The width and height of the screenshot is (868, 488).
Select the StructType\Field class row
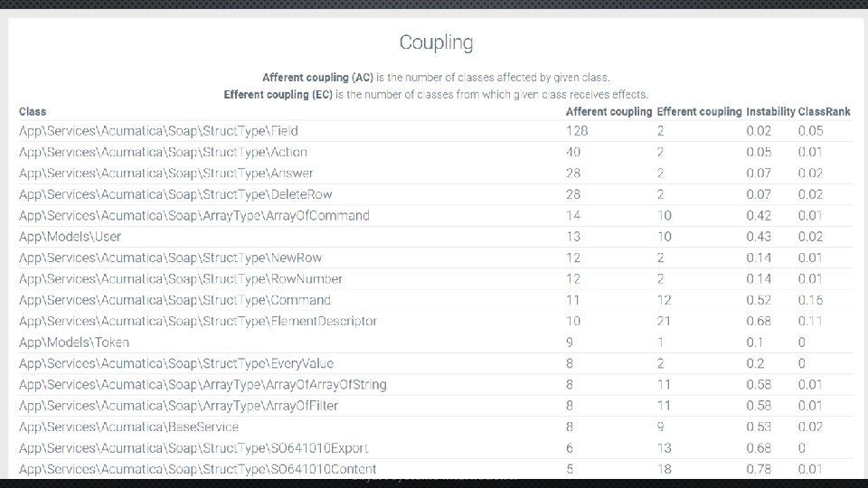tap(158, 131)
